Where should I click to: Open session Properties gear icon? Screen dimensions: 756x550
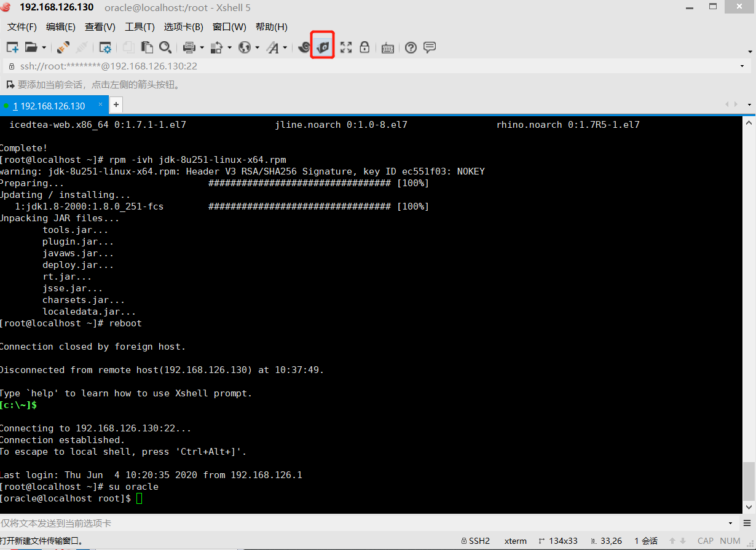pyautogui.click(x=106, y=47)
